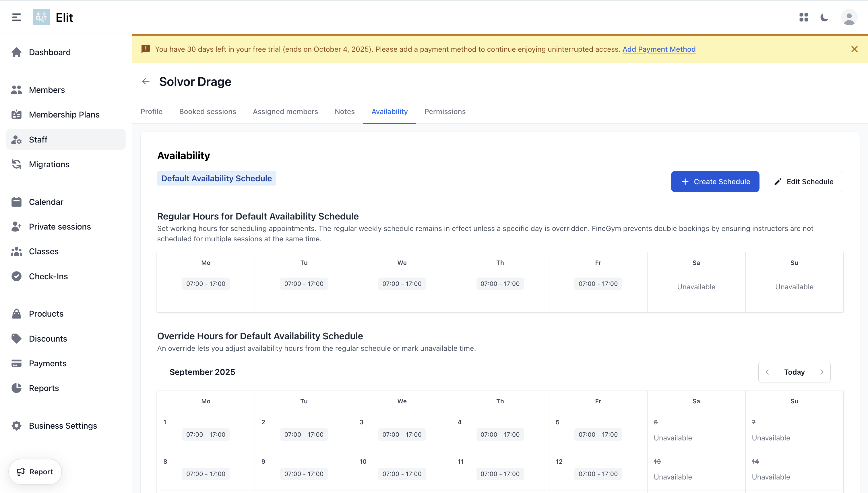Collapse the sidebar with hamburger menu icon
This screenshot has height=493, width=868.
point(16,17)
